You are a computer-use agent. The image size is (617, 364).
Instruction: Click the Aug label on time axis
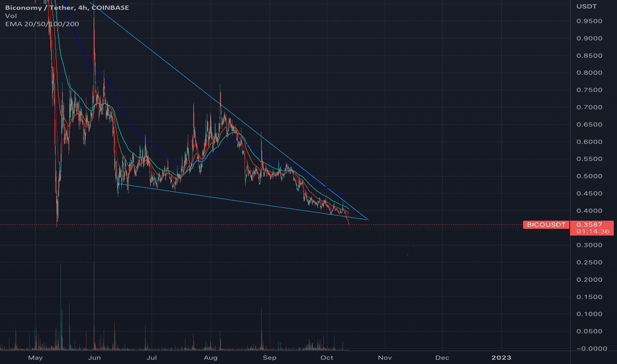[211, 357]
